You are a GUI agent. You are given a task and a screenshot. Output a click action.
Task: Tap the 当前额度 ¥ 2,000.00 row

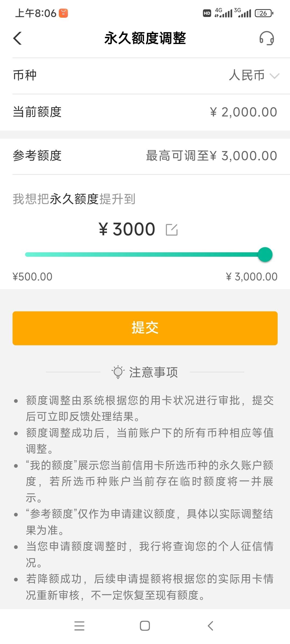coord(145,112)
